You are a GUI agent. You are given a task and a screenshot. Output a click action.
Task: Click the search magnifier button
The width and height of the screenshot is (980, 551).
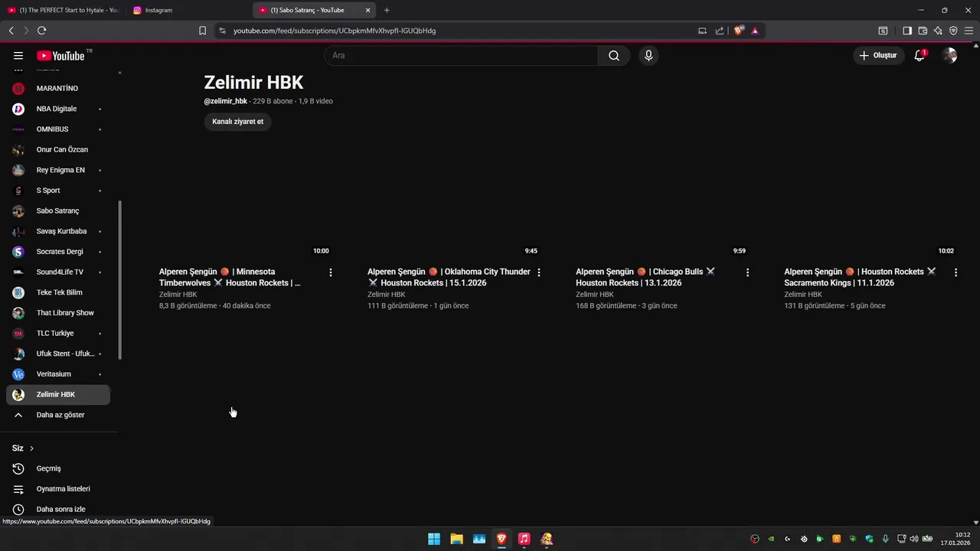(614, 56)
